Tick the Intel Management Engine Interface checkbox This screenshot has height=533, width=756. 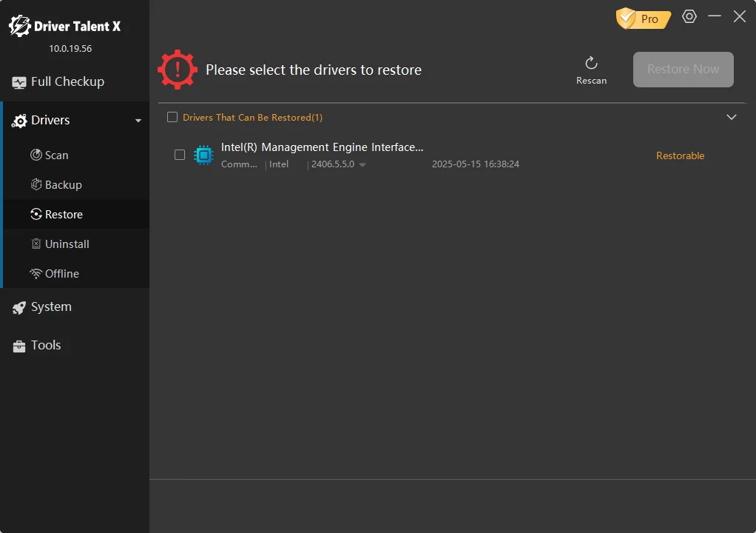(x=180, y=155)
